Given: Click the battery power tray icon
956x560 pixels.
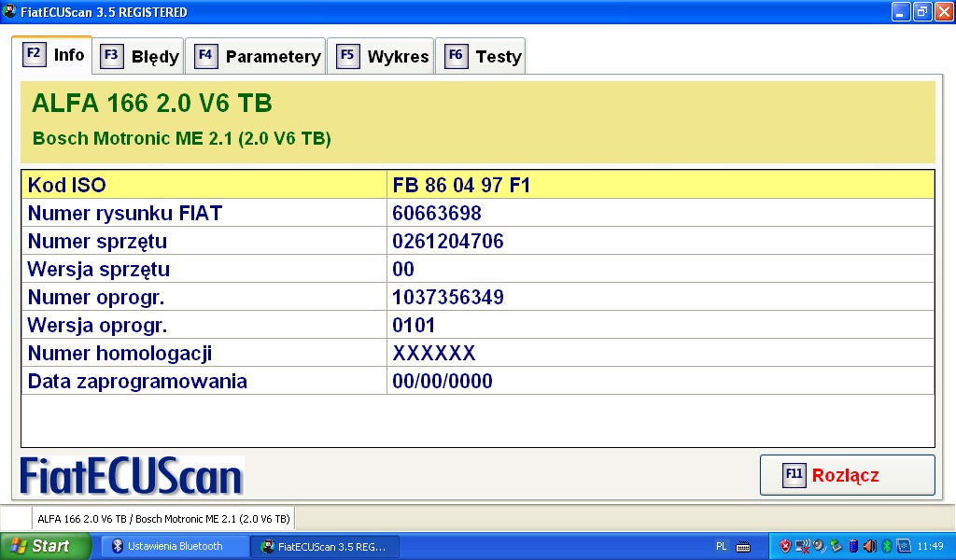Looking at the screenshot, I should pyautogui.click(x=853, y=546).
